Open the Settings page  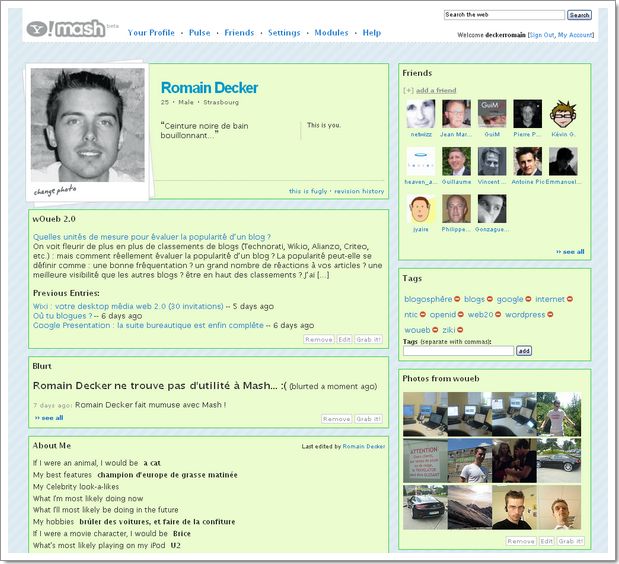tap(284, 33)
